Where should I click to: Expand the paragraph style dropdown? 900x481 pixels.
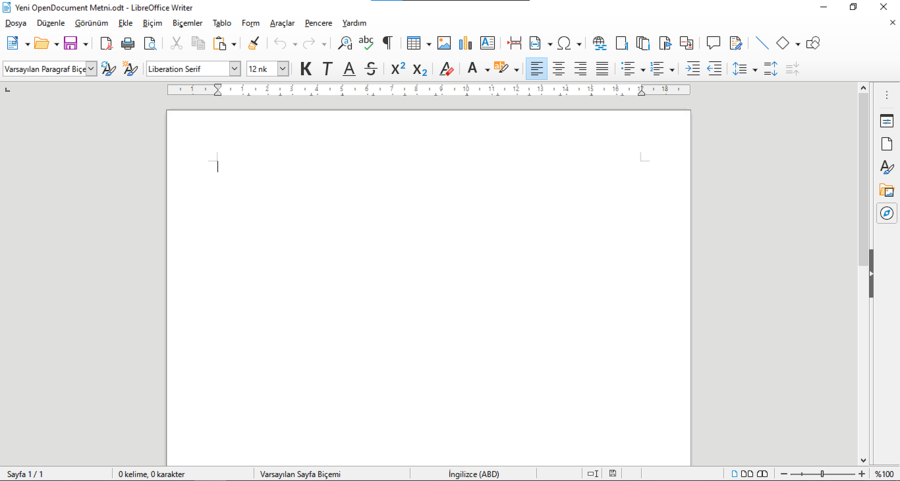pyautogui.click(x=91, y=69)
